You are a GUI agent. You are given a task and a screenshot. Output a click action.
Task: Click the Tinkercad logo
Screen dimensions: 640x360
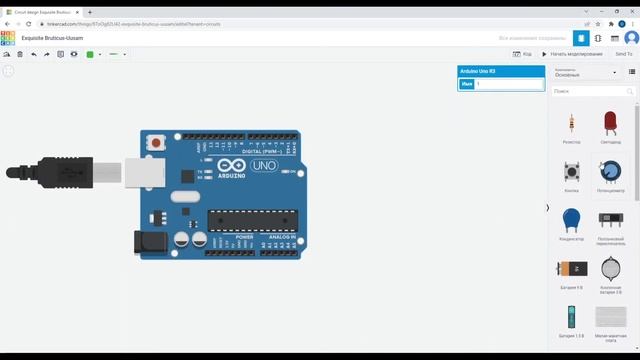8,38
